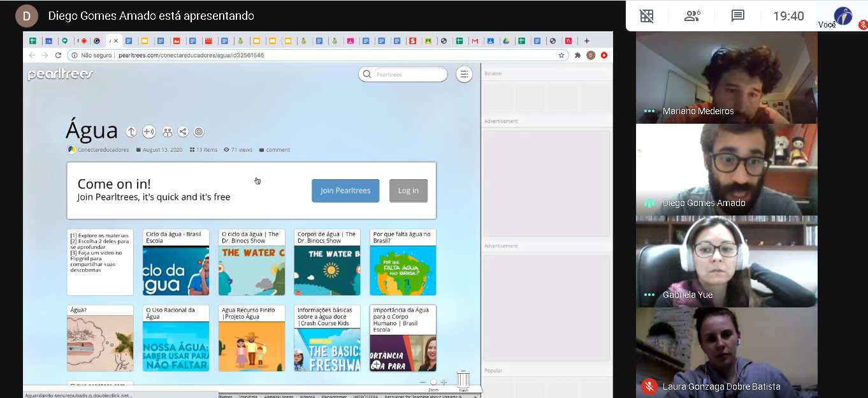The image size is (868, 398).
Task: Click the target icon beside Água title
Action: [x=199, y=132]
